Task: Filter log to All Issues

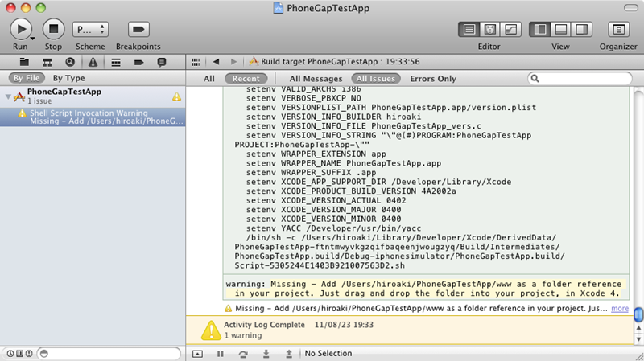Action: (x=376, y=78)
